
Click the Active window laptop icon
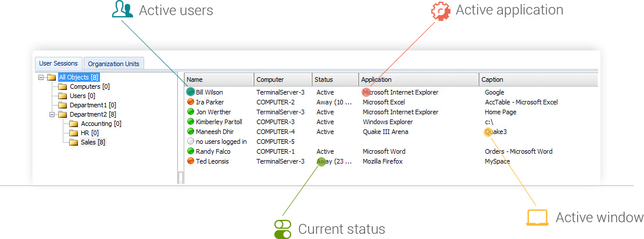[x=537, y=218]
